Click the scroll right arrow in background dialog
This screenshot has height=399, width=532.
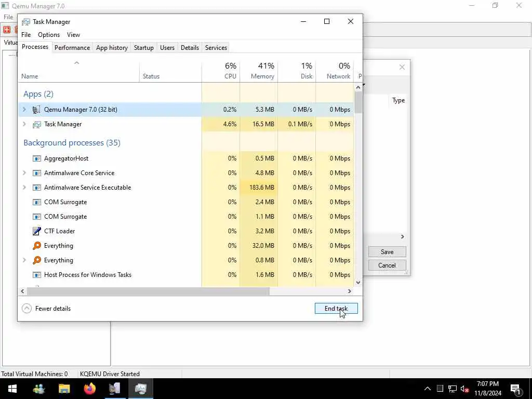tap(403, 236)
